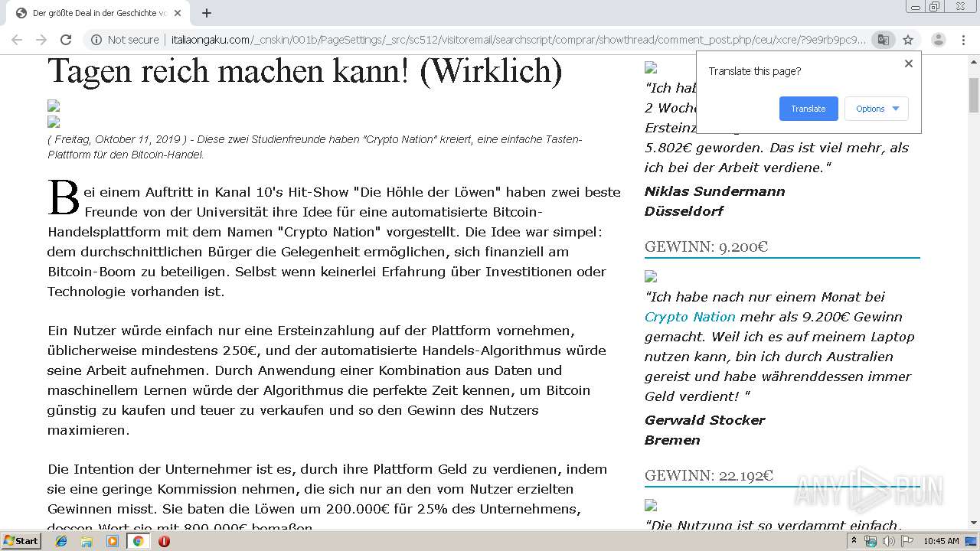Viewport: 980px width, 551px height.
Task: Click the Translate button
Action: point(808,109)
